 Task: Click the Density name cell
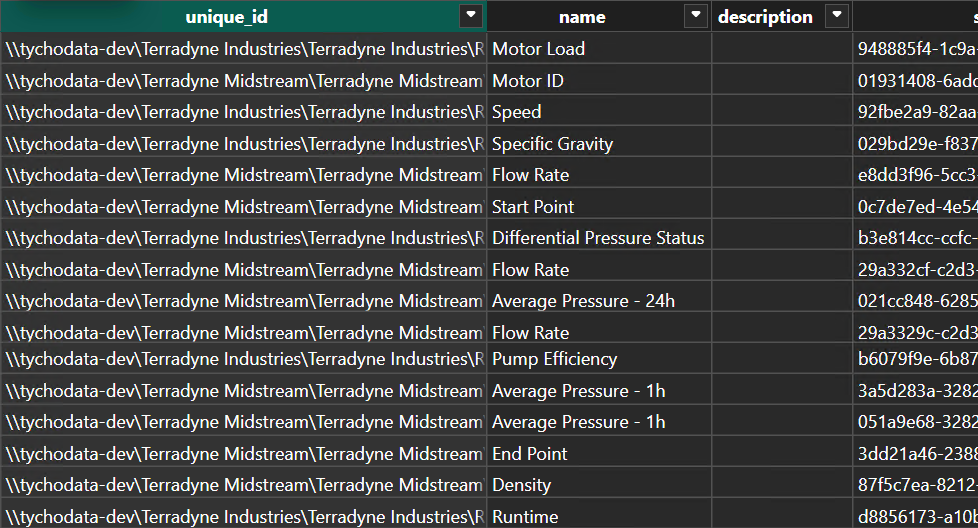(599, 484)
